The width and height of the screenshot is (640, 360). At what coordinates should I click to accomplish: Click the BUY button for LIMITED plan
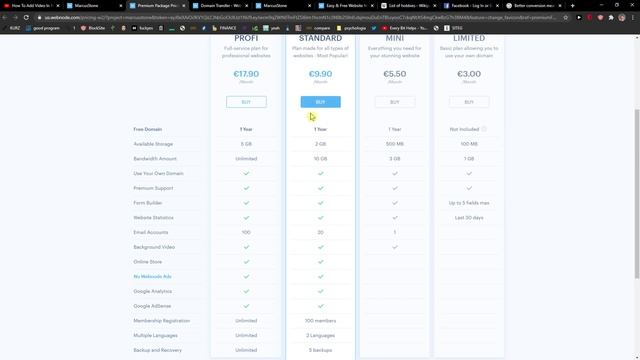(x=469, y=102)
